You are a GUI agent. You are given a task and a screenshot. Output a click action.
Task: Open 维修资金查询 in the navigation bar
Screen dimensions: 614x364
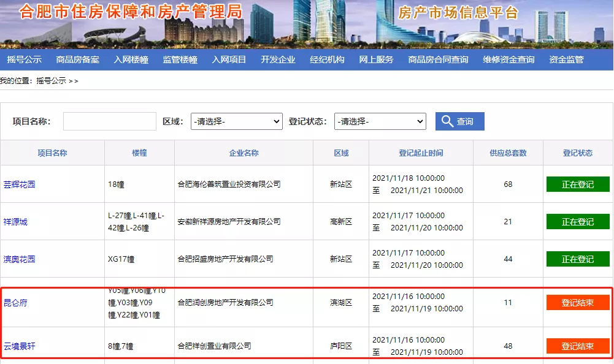[508, 59]
